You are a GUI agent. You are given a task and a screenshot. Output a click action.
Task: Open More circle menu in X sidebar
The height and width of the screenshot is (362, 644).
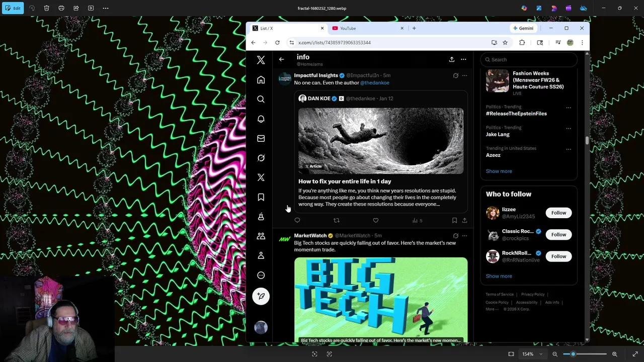(261, 275)
